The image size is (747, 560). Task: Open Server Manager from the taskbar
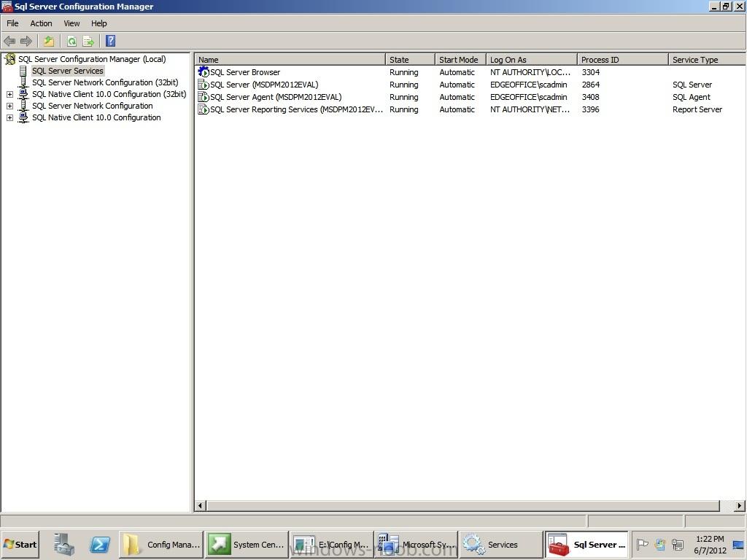(64, 544)
